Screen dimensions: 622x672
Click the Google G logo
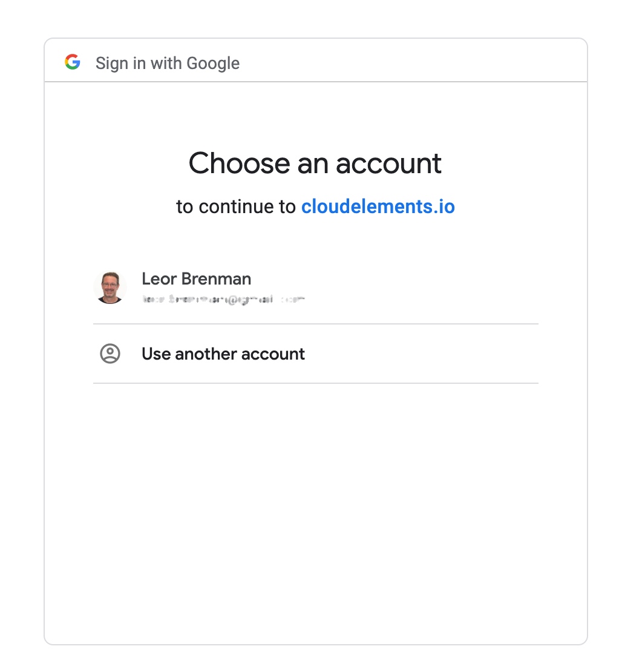tap(73, 62)
